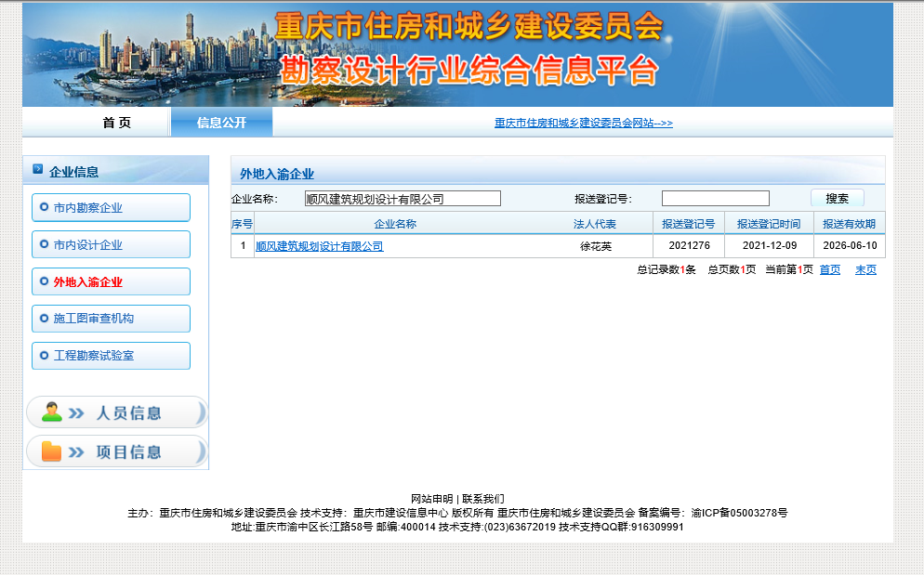
Task: Select legal representative cell 徐花英
Action: pos(596,246)
